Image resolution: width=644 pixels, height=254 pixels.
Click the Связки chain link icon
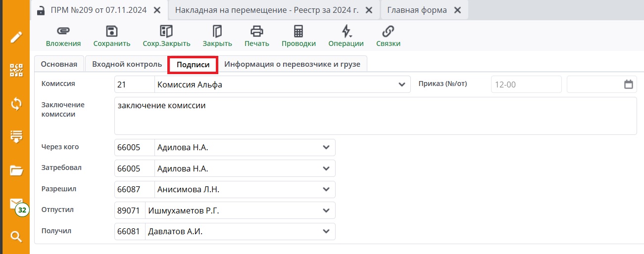(x=388, y=32)
